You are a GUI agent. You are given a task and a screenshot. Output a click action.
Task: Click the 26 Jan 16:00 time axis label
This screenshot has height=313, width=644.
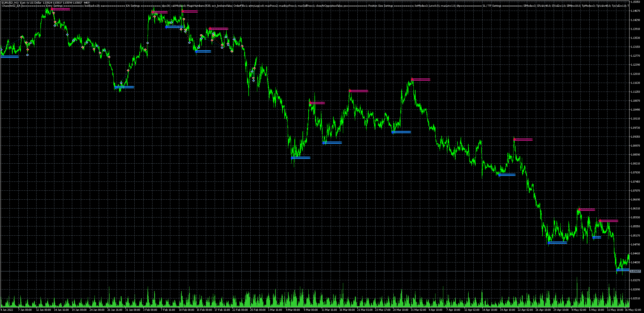(115, 310)
